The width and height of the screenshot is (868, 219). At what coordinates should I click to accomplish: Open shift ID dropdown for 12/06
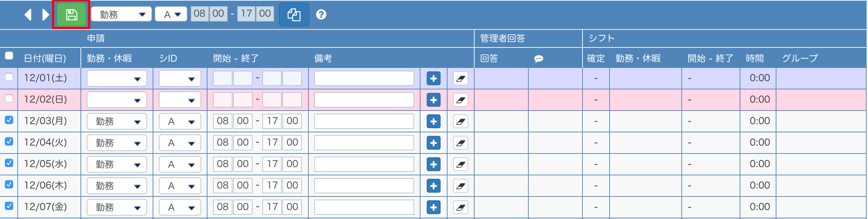click(180, 186)
